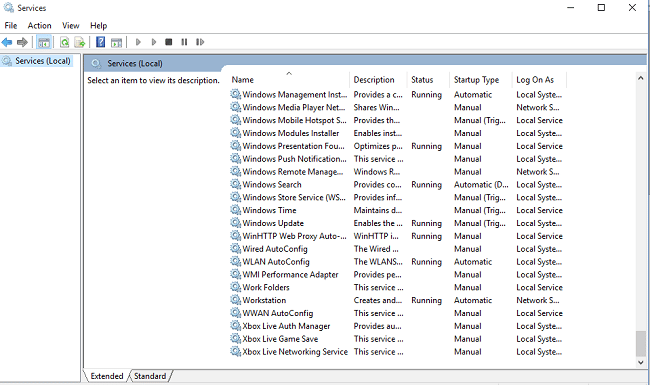Click the gear icon beside Windows Modules Installer
Screen dimensions: 650x385
click(235, 133)
